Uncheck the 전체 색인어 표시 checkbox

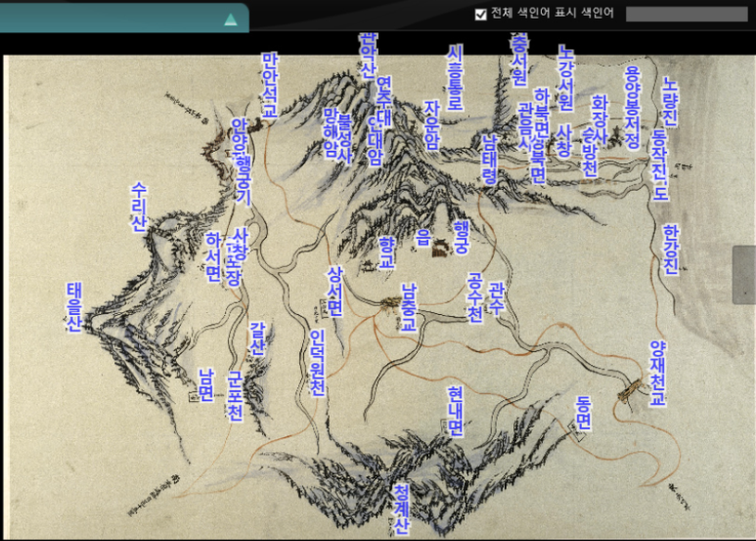click(x=481, y=14)
